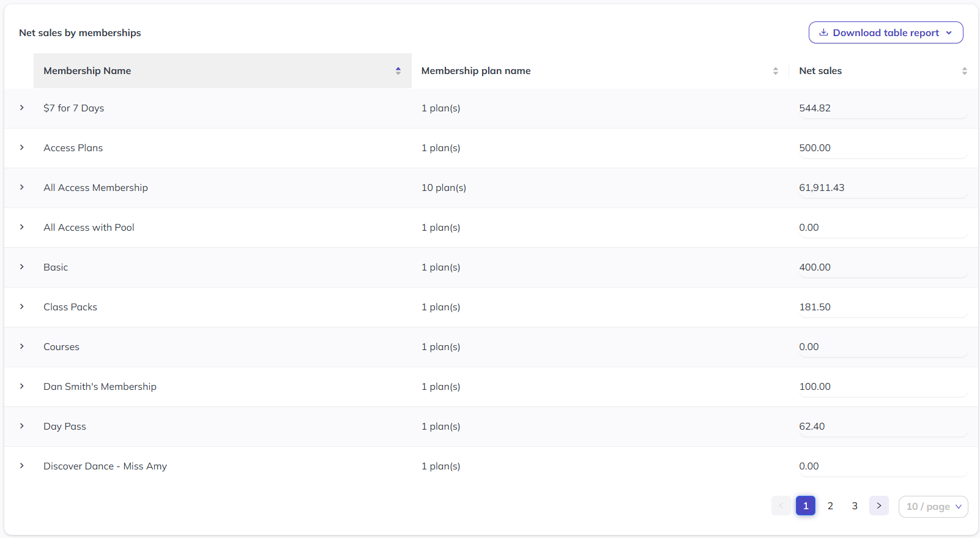The height and width of the screenshot is (538, 980).
Task: Open the 10 / page size dropdown
Action: click(x=934, y=506)
